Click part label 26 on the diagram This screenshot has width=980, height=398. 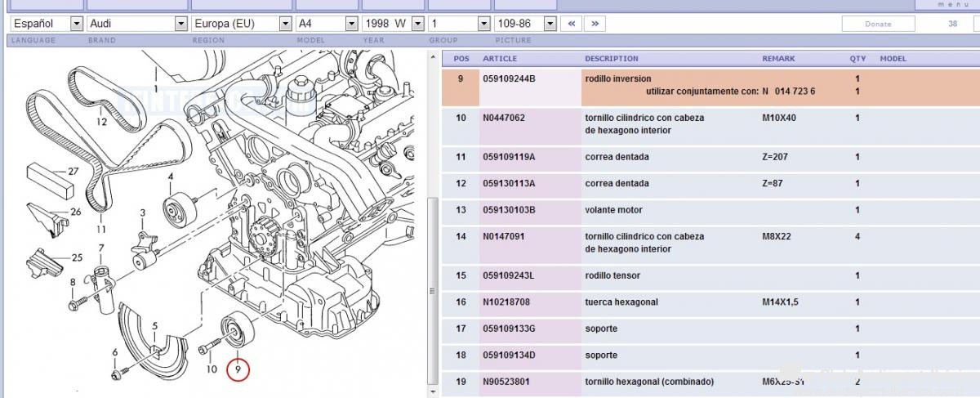point(75,212)
